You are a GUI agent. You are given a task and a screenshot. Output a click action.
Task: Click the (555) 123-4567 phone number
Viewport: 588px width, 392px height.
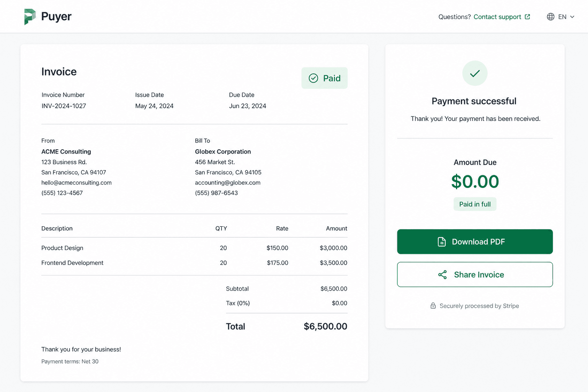pos(62,193)
